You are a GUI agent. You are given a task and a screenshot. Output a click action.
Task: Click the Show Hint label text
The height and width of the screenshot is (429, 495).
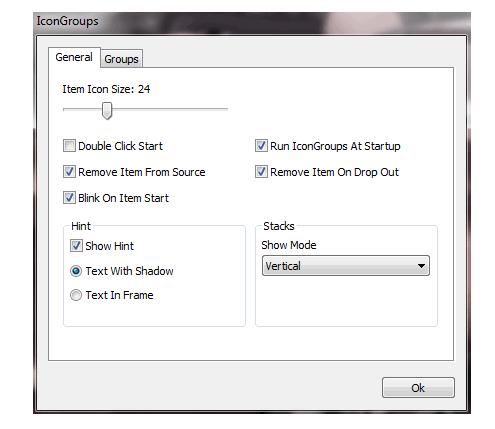(x=110, y=246)
